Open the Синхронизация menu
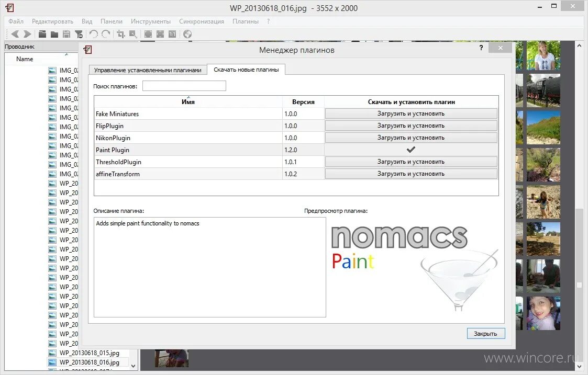Screen dimensions: 588x375 [x=202, y=21]
